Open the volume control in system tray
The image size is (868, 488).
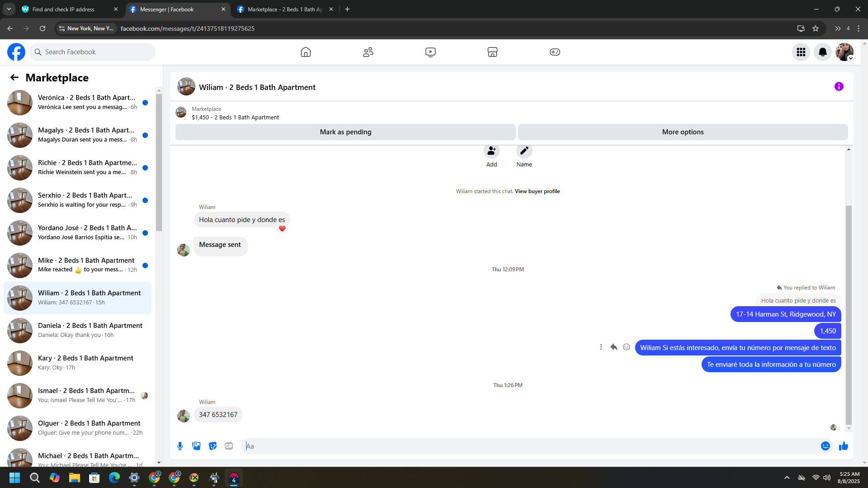tap(827, 478)
